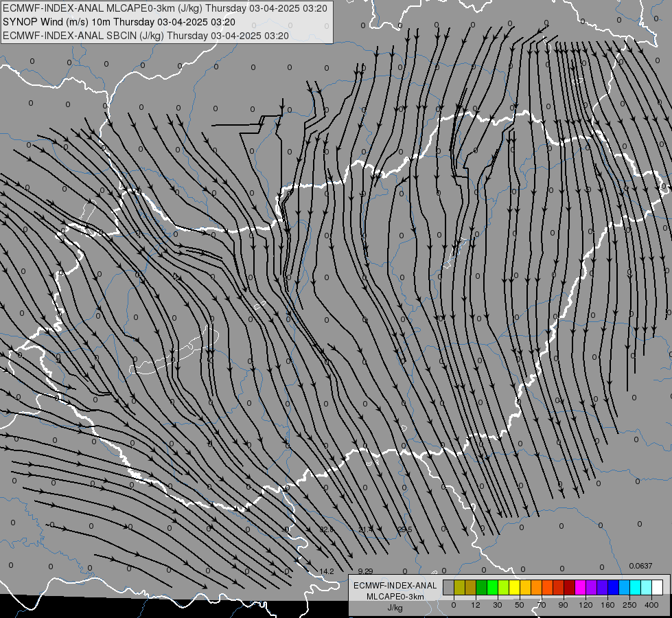This screenshot has width=672, height=618.
Task: Click the purple legend swatch after 120
Action: (x=592, y=587)
